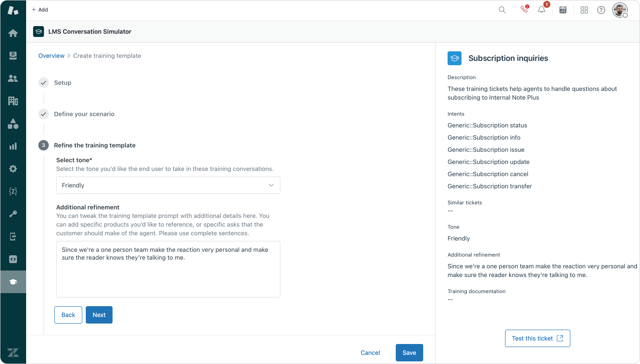
Task: Click the Define your scenario checkmark circle
Action: point(44,114)
